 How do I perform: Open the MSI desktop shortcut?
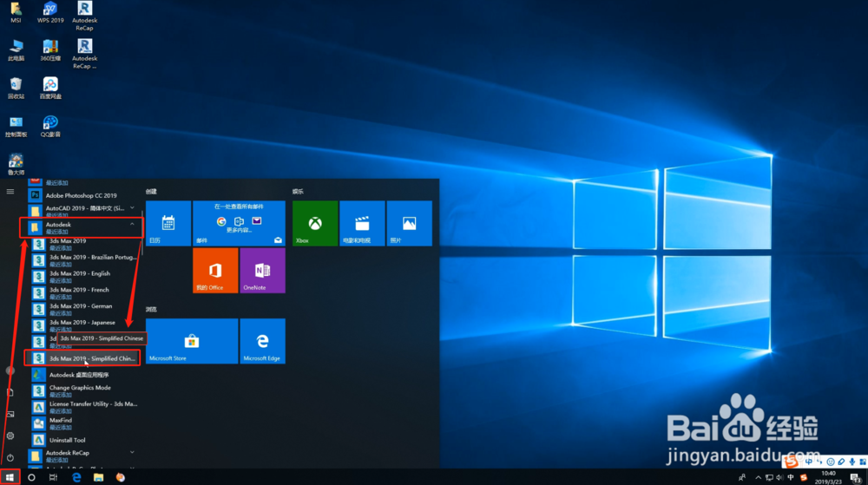[x=16, y=12]
